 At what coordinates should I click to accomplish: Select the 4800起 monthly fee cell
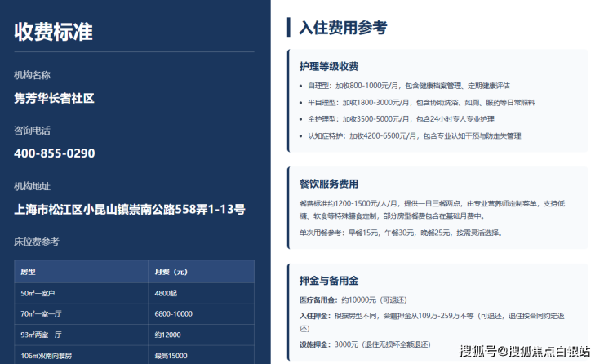click(x=201, y=294)
